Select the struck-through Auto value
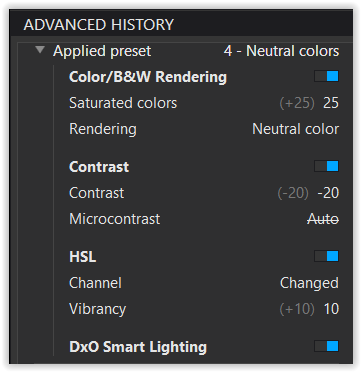 323,219
